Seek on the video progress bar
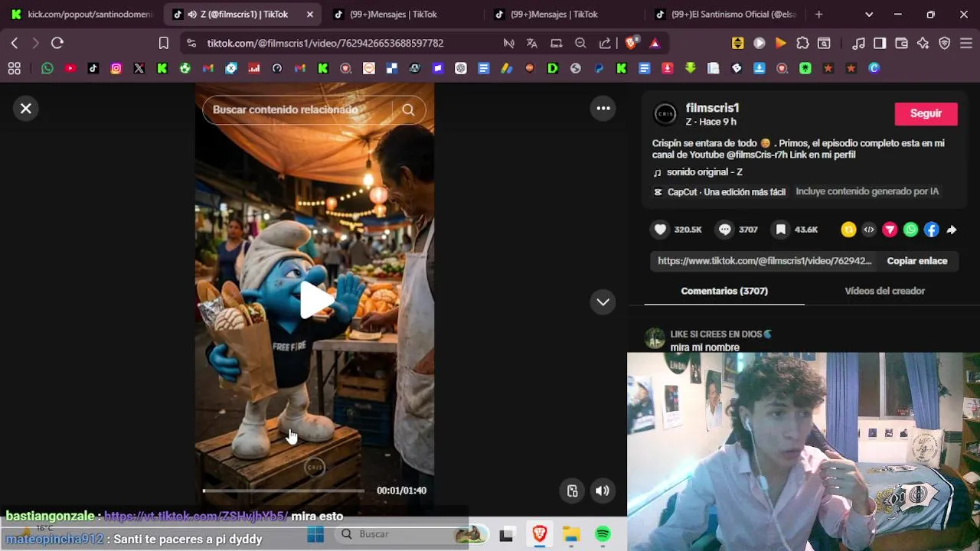This screenshot has height=551, width=980. (x=283, y=491)
